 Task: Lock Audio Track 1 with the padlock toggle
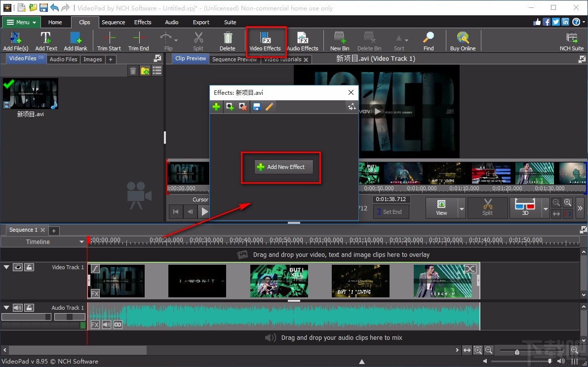[30, 307]
